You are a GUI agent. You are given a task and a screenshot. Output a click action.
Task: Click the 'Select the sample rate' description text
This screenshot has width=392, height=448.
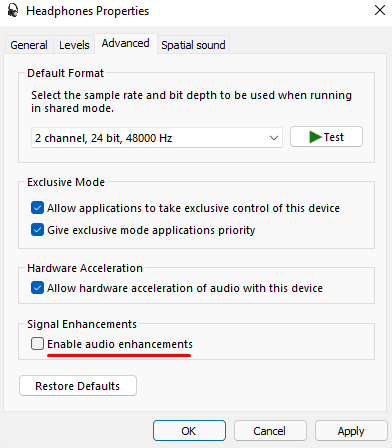[191, 102]
